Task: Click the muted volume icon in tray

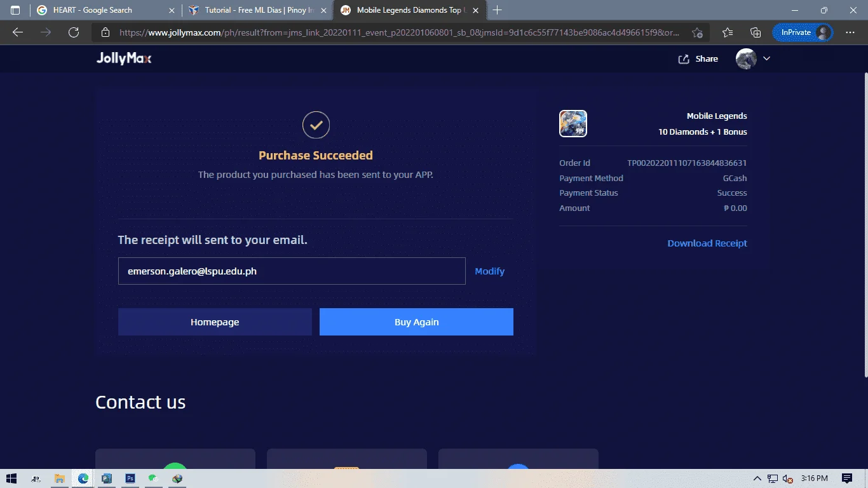Action: point(788,478)
